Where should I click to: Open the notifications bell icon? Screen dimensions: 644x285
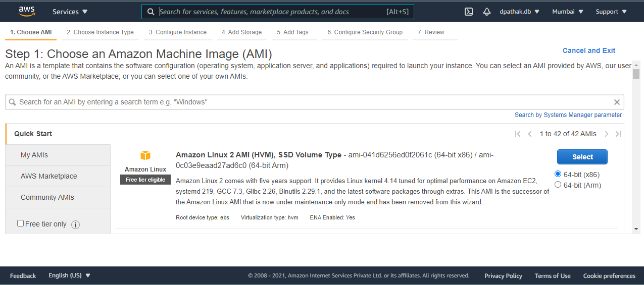point(486,12)
